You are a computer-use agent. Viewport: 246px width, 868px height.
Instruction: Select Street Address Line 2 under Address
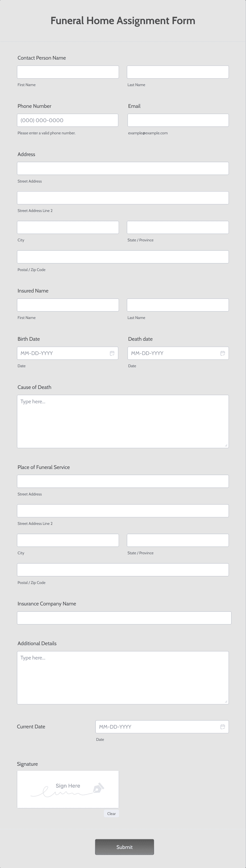[123, 197]
